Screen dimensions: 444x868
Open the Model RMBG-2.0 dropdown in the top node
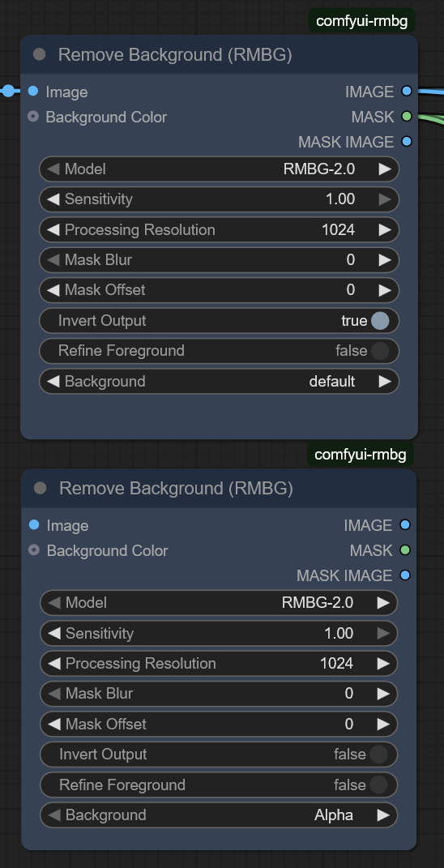(x=219, y=169)
